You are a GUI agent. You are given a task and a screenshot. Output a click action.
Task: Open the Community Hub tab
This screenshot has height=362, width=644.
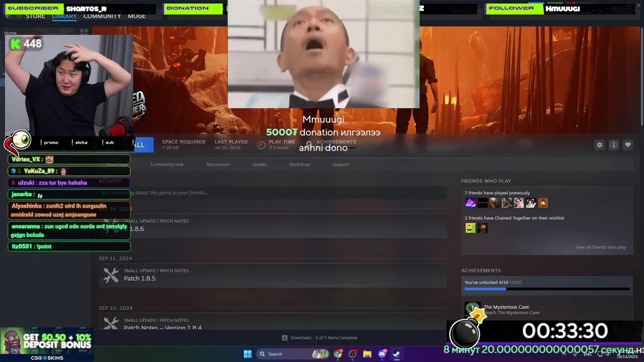[x=167, y=164]
